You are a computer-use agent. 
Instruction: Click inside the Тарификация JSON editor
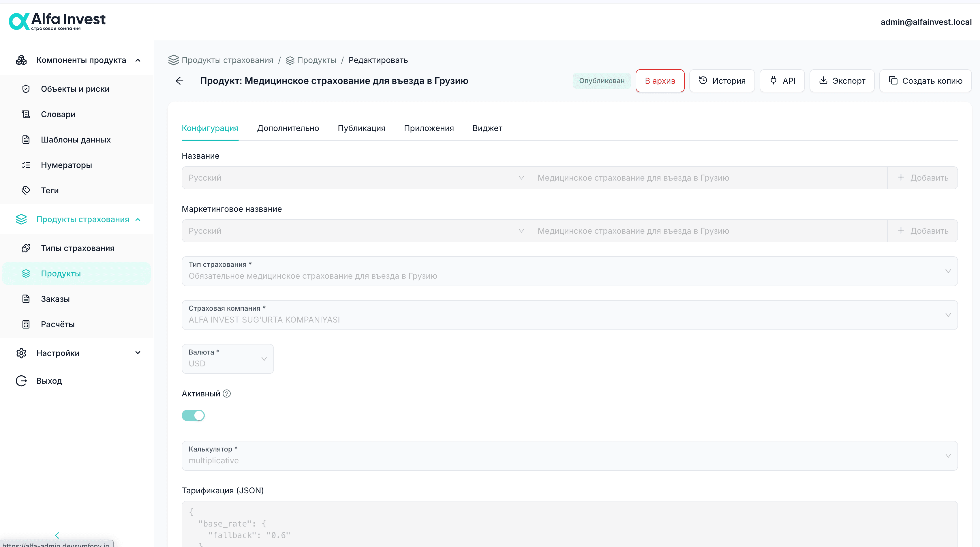[x=570, y=524]
